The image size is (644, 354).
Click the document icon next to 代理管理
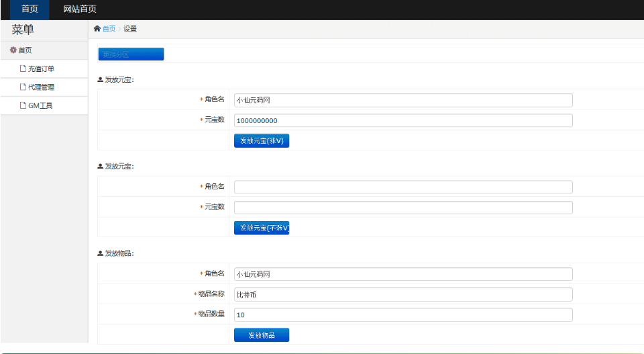coord(23,87)
